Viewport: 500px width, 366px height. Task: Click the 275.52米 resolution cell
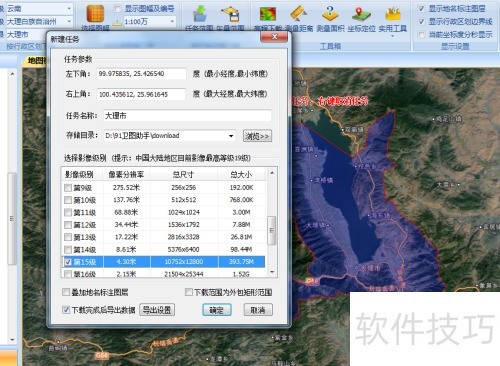click(x=126, y=188)
